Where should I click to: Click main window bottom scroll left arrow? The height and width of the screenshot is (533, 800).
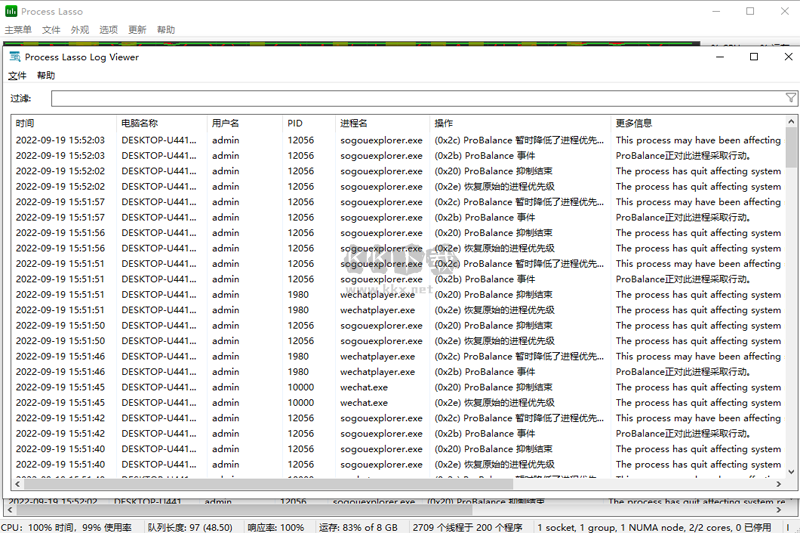click(x=9, y=510)
